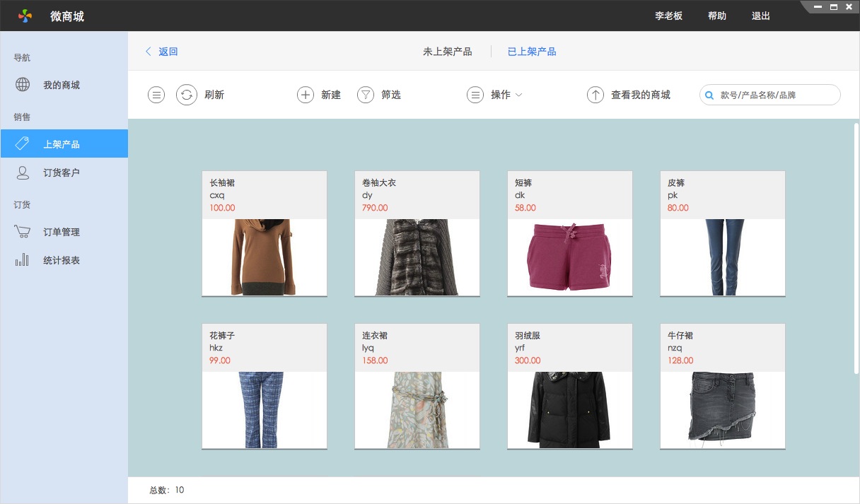The width and height of the screenshot is (860, 504).
Task: Click the list view icon beside 刷新
Action: [156, 94]
